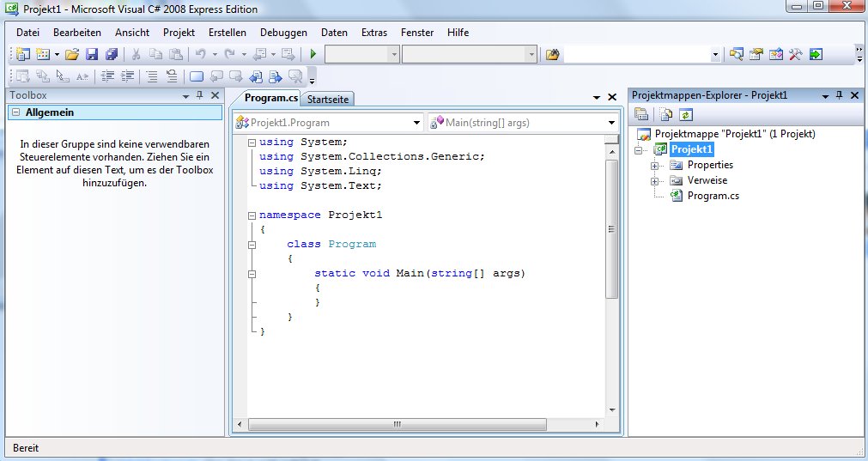868x461 pixels.
Task: Open the Debuggen menu
Action: (x=283, y=33)
